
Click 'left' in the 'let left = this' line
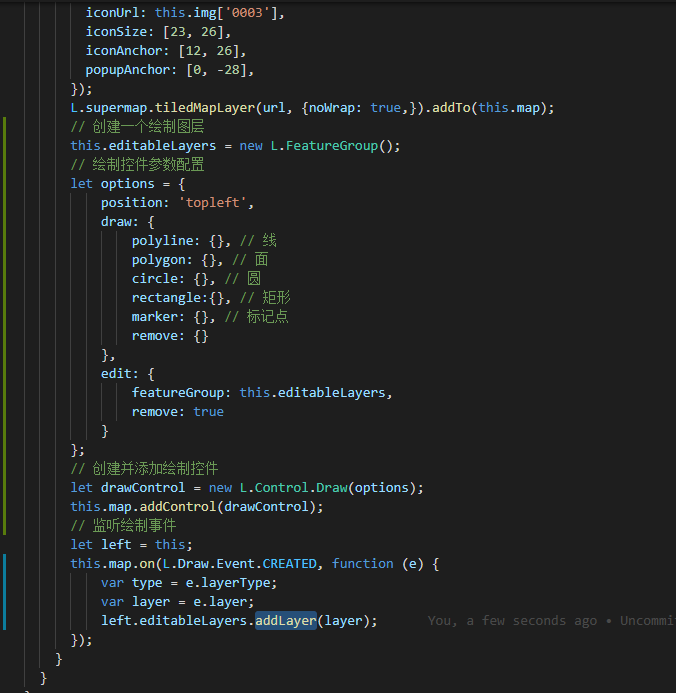click(116, 544)
